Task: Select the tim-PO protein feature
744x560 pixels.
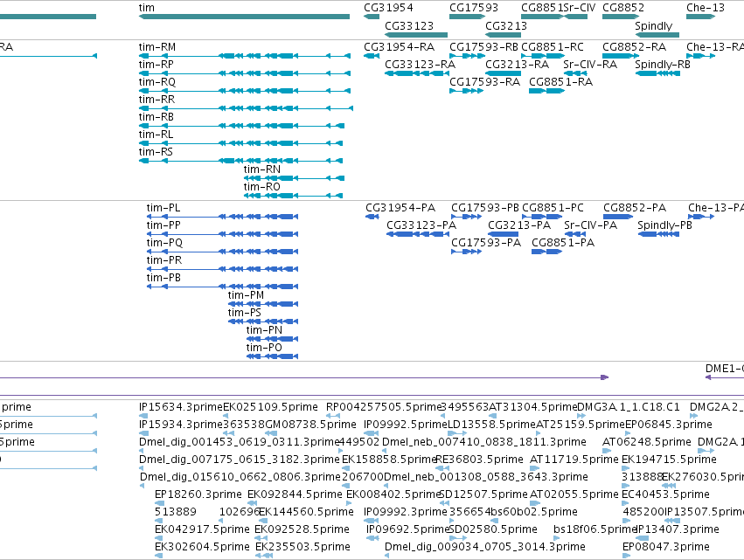Action: point(273,356)
